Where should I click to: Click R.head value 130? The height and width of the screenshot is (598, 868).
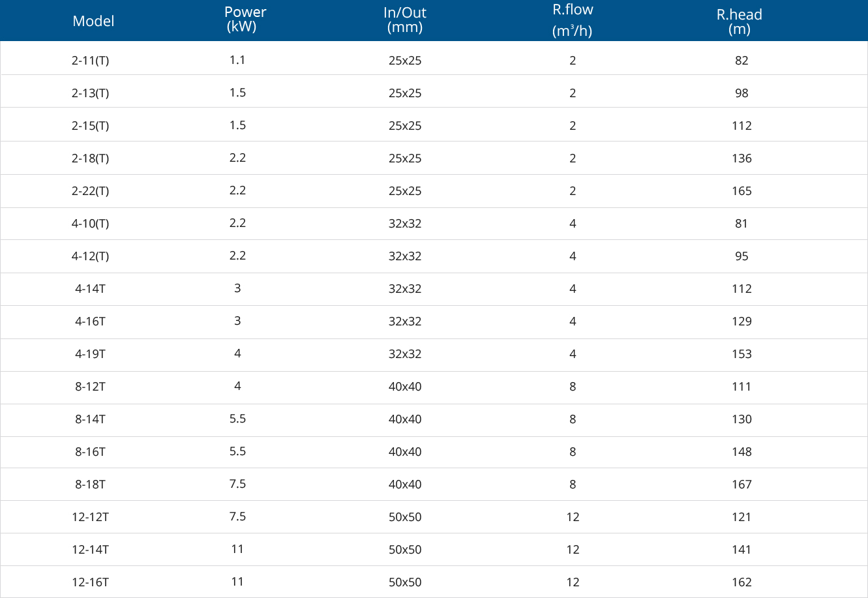[x=741, y=419]
